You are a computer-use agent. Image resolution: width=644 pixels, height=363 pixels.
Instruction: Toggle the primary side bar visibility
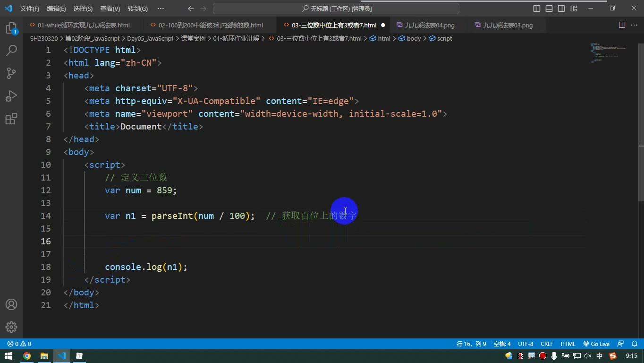(x=537, y=9)
